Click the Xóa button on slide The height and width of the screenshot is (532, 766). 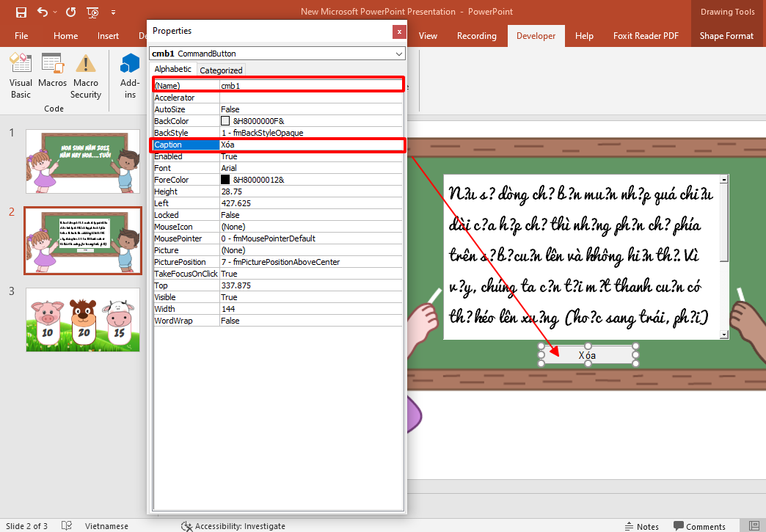(x=588, y=355)
